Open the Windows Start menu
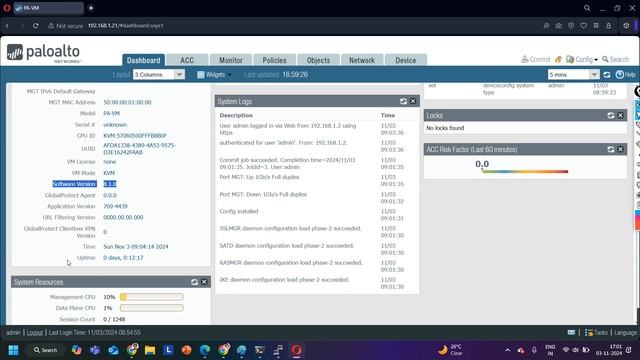Screen dimensions: 640x360 pos(13,350)
